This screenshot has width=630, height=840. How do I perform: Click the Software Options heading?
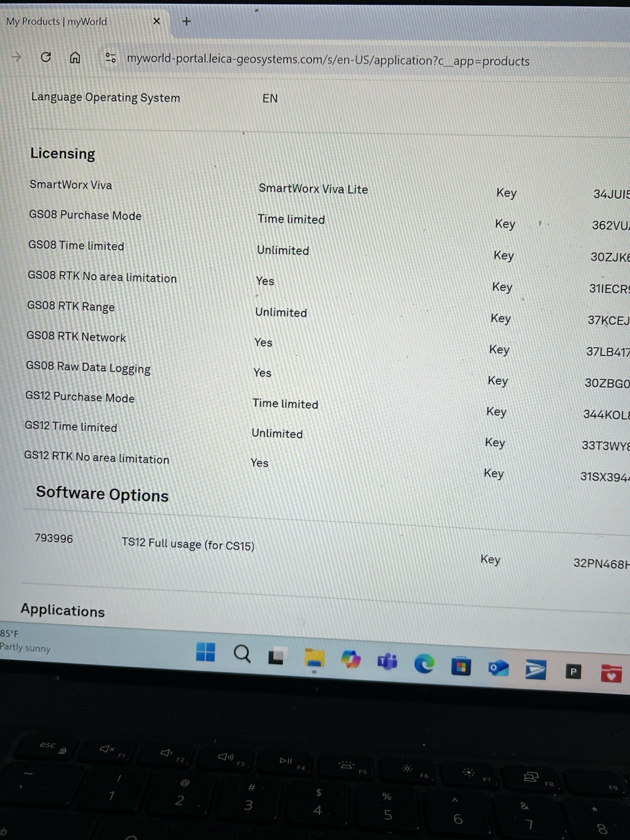click(102, 494)
